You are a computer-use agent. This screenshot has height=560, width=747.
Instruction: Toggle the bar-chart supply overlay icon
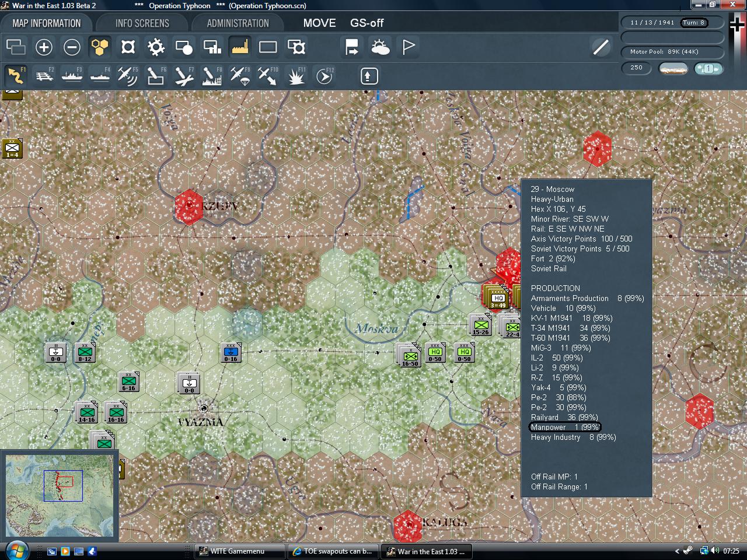(x=212, y=47)
